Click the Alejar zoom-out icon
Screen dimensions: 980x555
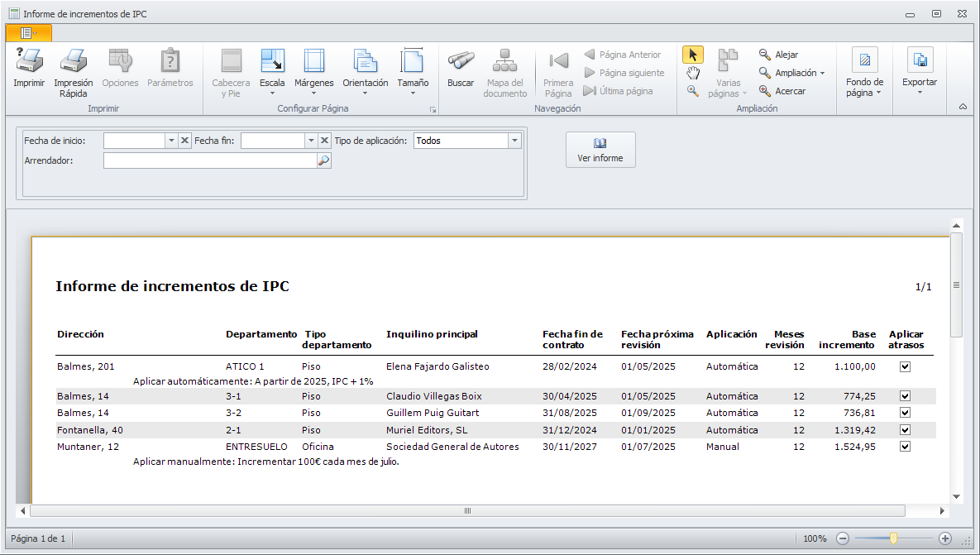765,55
